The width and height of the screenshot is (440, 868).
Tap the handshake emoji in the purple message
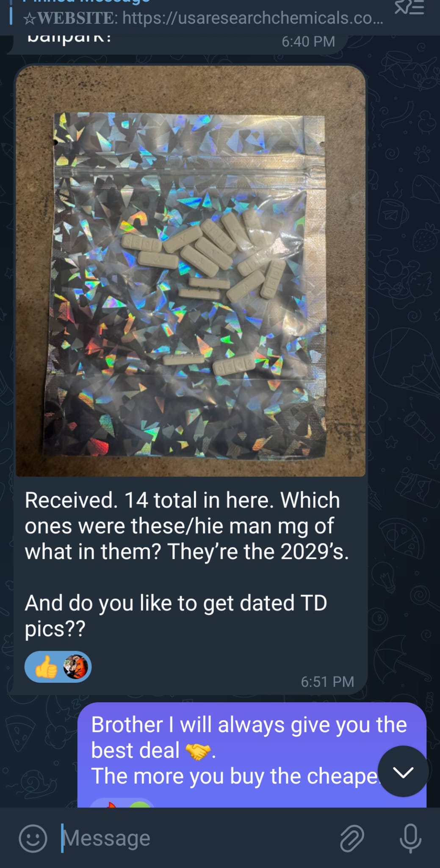pos(198,751)
